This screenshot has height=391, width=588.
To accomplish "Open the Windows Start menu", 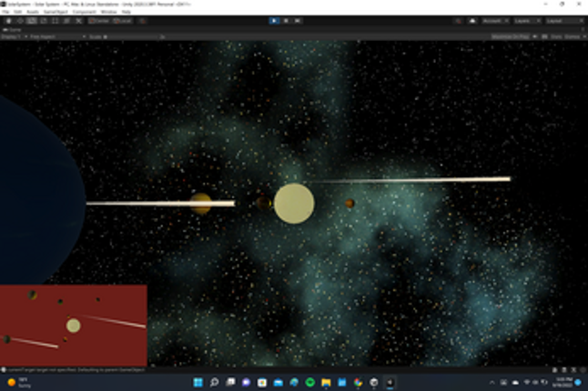I will click(198, 383).
